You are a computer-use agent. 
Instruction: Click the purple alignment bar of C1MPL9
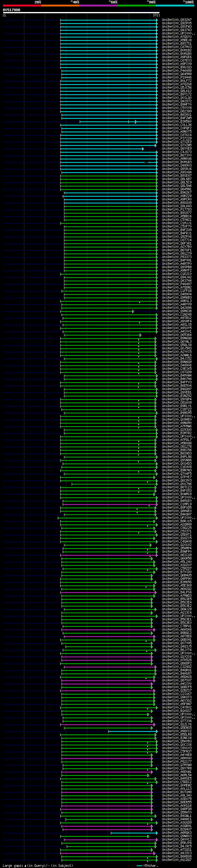[110, 504]
